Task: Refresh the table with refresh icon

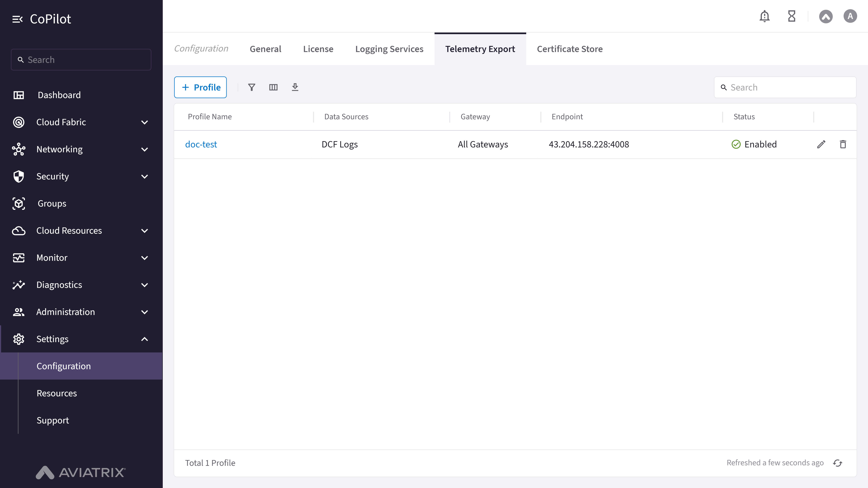Action: (838, 463)
